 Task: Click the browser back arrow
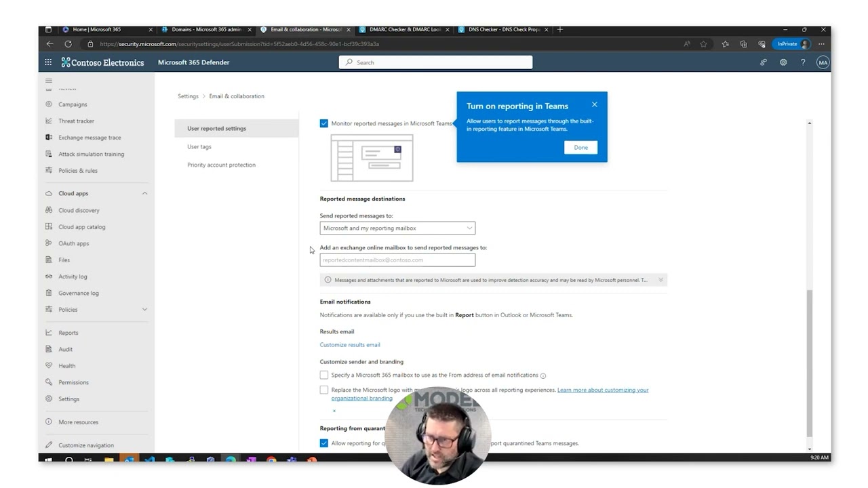50,44
